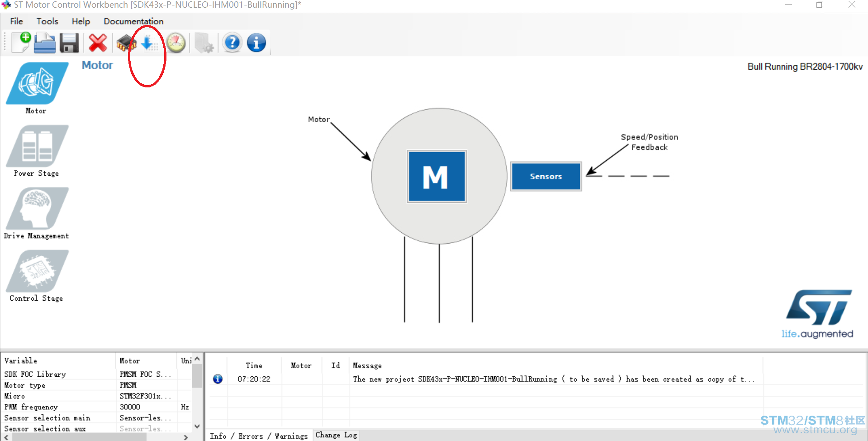The image size is (868, 441).
Task: Click the red X toolbar icon
Action: pos(98,43)
